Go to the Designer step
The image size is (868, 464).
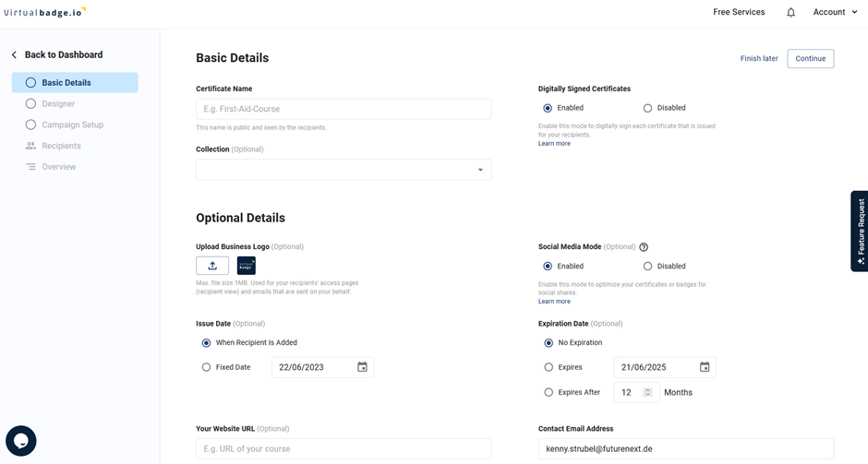point(58,104)
